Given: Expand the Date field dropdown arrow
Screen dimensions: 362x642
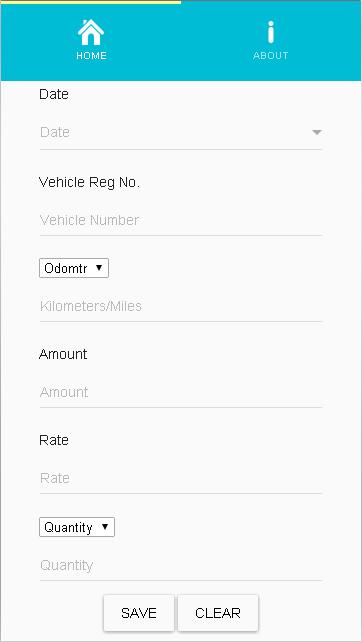Looking at the screenshot, I should pyautogui.click(x=317, y=132).
